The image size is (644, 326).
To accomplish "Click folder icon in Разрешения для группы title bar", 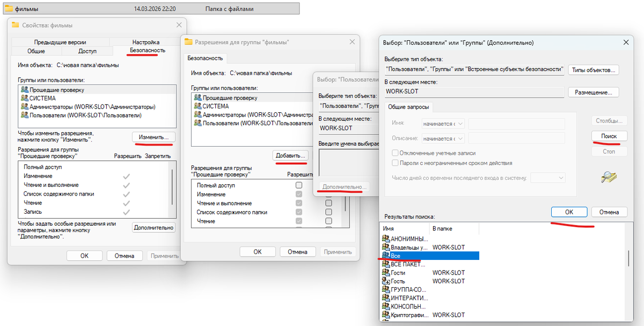I will [x=188, y=41].
